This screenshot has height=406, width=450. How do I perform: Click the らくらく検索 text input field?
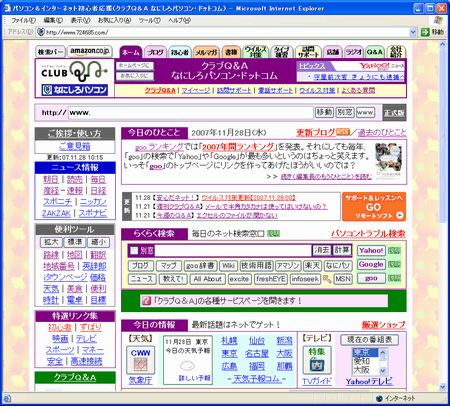click(233, 250)
